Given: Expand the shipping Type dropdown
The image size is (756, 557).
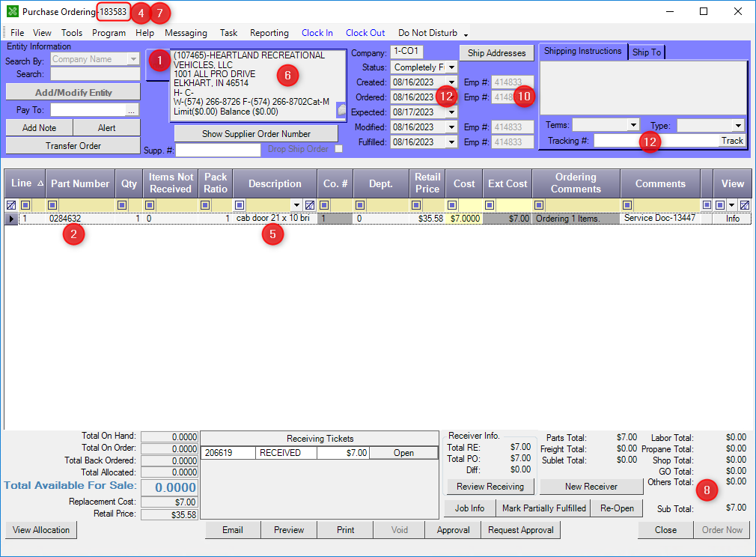Looking at the screenshot, I should click(738, 125).
